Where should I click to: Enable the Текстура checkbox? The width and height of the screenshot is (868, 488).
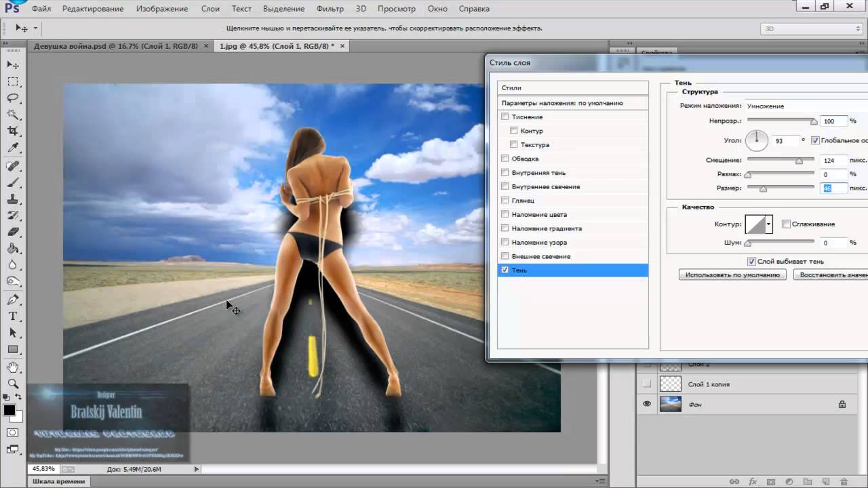coord(514,144)
